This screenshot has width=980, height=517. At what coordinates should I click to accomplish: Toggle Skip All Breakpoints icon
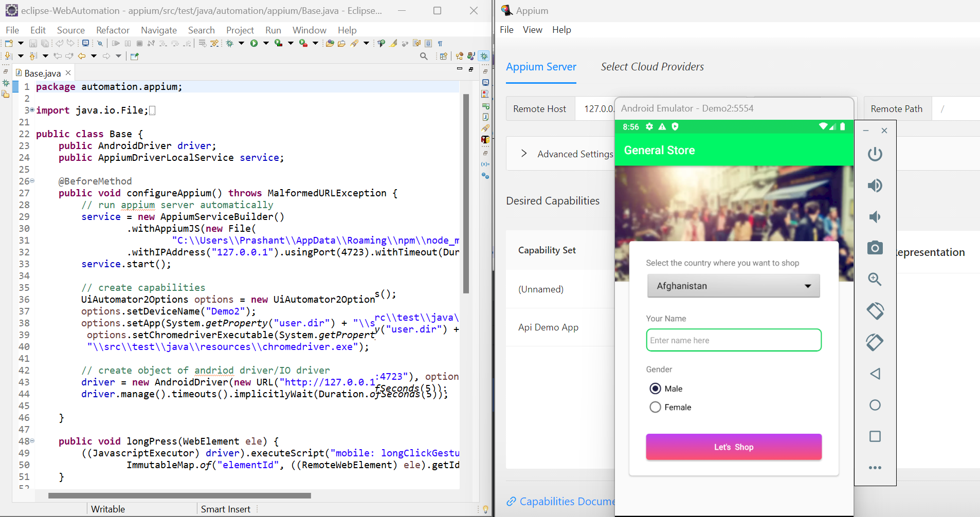100,43
